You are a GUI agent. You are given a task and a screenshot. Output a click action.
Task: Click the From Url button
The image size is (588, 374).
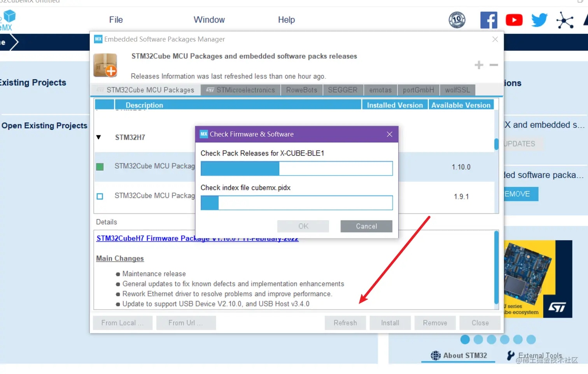[x=186, y=323]
